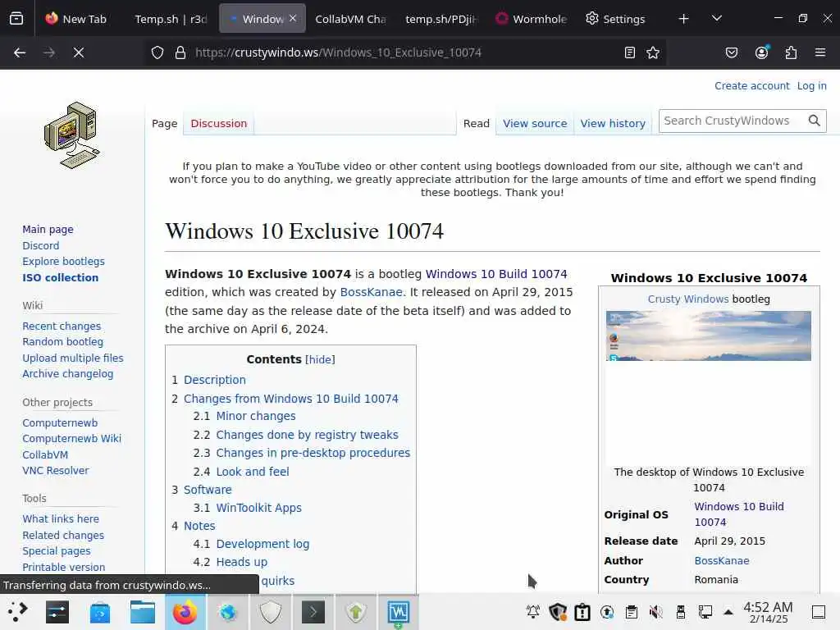Click the Firefox view tab-list icon
This screenshot has width=840, height=630.
(x=16, y=19)
